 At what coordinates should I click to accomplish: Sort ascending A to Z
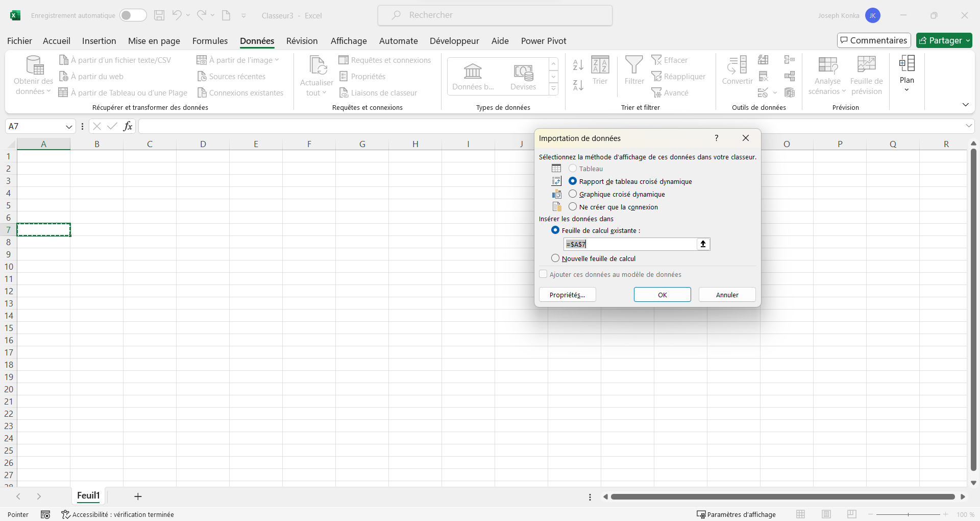tap(578, 65)
